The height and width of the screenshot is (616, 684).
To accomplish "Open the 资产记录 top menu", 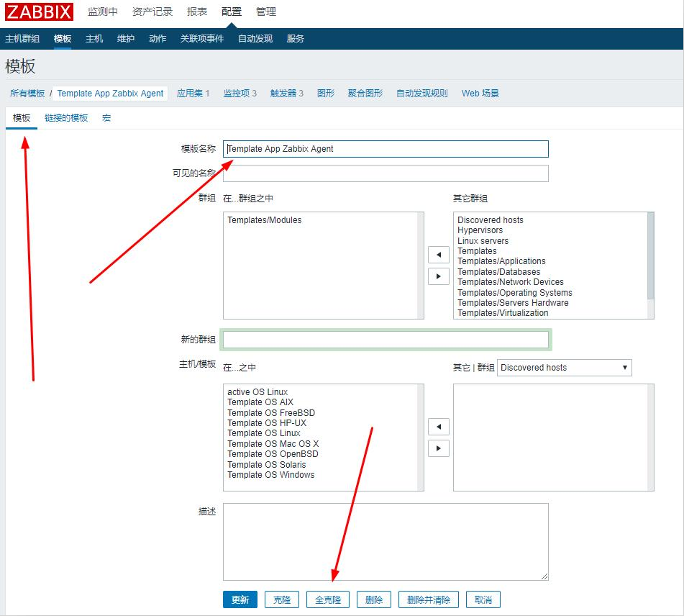I will point(152,12).
